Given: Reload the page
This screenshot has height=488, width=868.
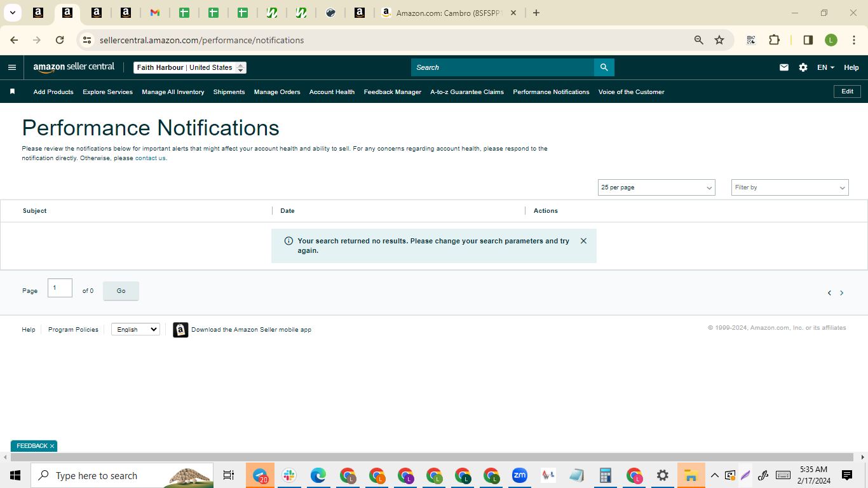Looking at the screenshot, I should click(60, 40).
